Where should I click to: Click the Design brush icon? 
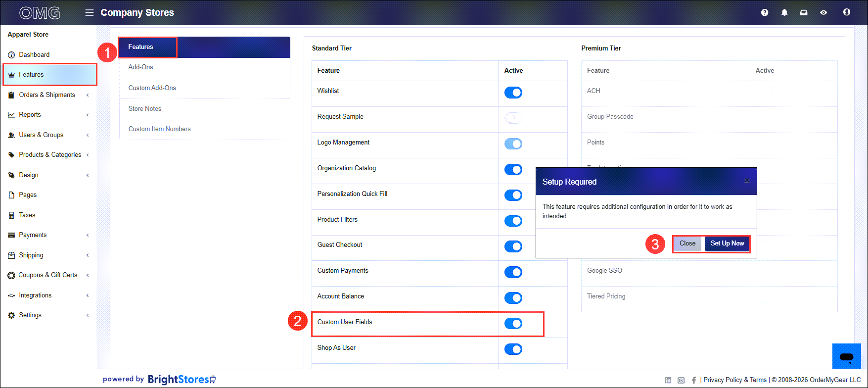(x=11, y=175)
